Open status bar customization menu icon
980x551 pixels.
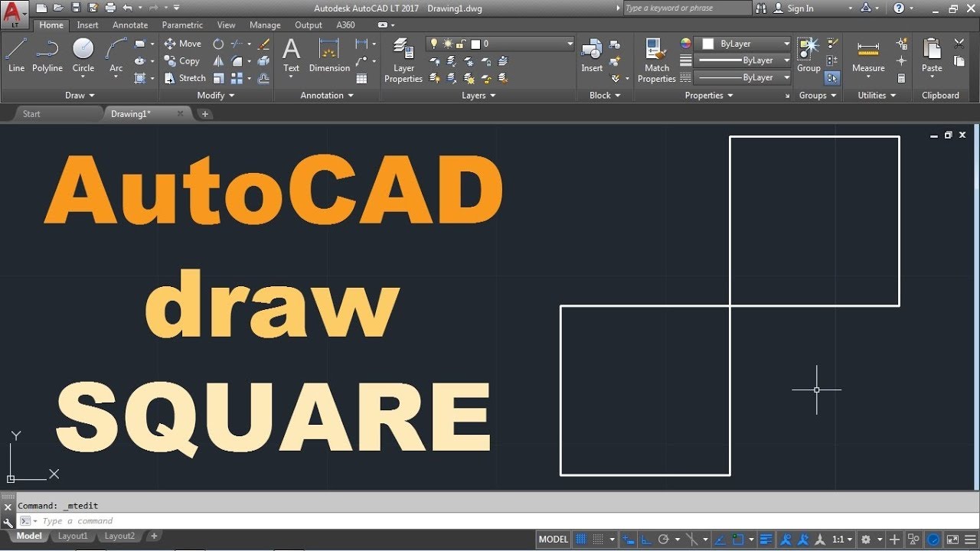pos(970,540)
